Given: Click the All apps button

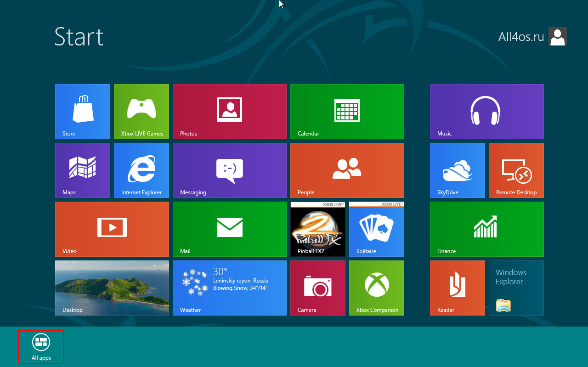Looking at the screenshot, I should [x=41, y=347].
